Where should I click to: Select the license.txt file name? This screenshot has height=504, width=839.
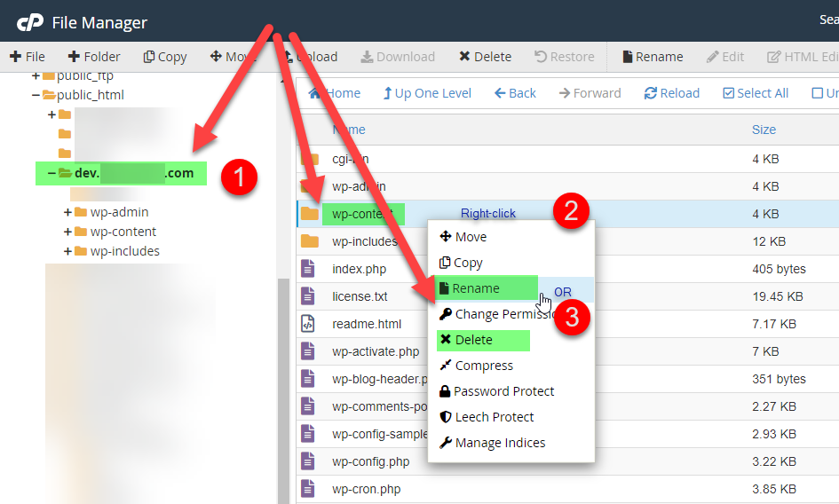coord(360,296)
